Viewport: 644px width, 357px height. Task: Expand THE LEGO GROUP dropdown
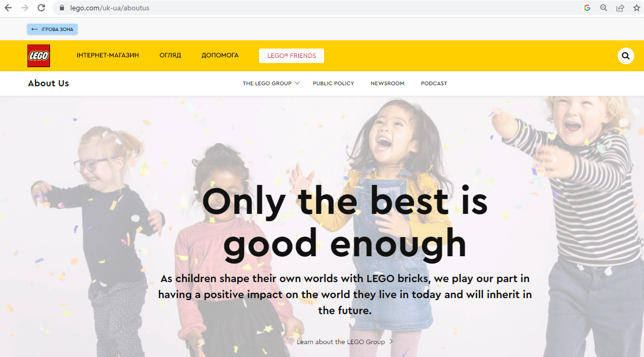coord(271,83)
